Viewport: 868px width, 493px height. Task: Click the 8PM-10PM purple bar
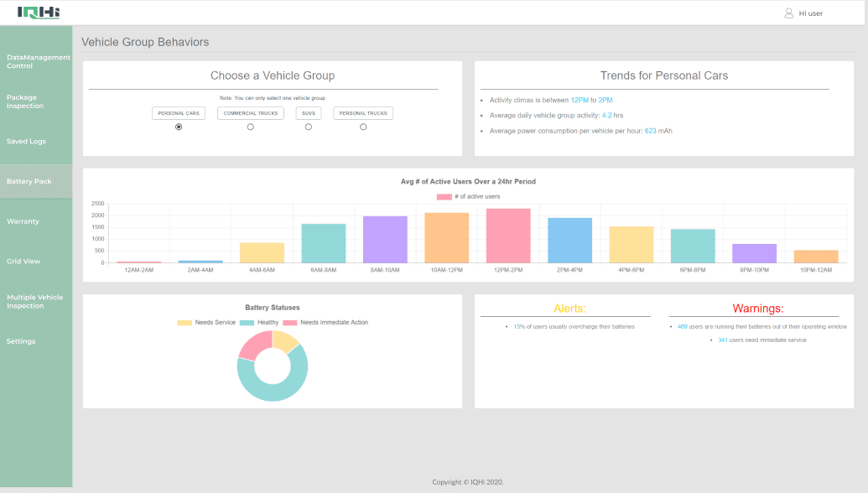pyautogui.click(x=755, y=253)
